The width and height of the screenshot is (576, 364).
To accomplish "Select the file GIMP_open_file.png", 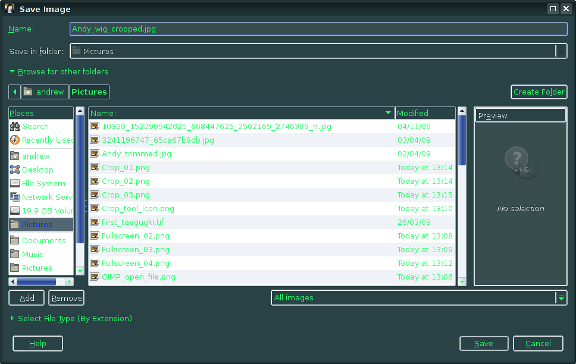I will [x=273, y=277].
